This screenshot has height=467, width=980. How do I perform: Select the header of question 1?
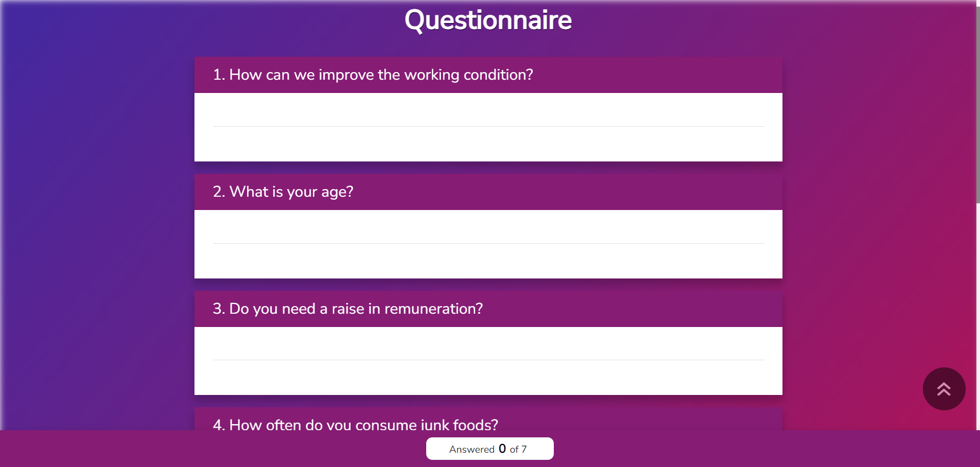373,75
